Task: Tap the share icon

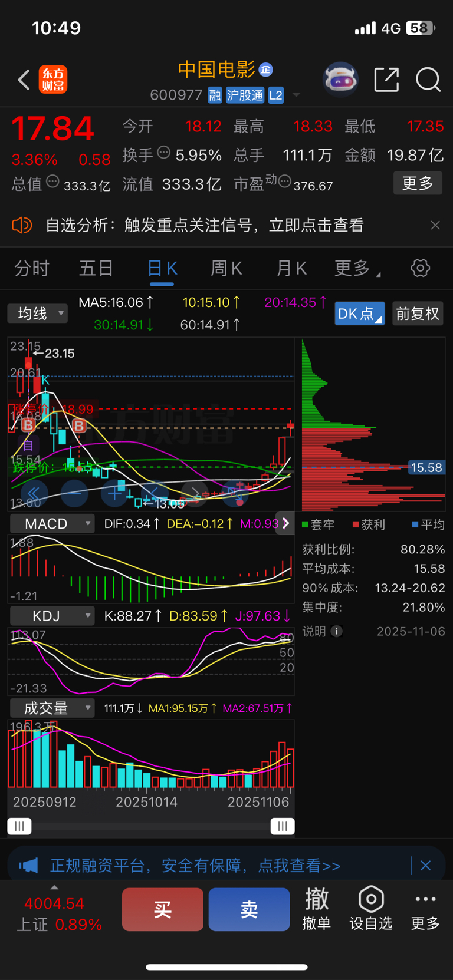Action: click(x=387, y=80)
